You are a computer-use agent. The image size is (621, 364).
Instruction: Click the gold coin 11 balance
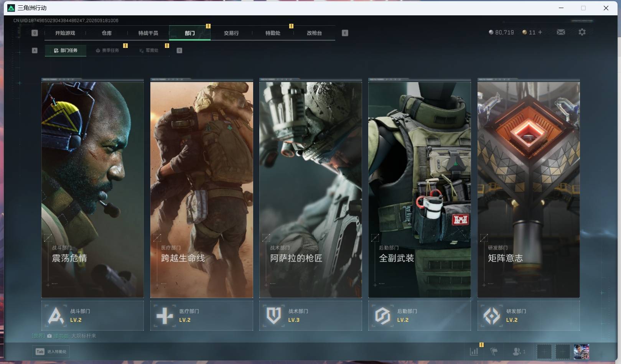coord(529,32)
